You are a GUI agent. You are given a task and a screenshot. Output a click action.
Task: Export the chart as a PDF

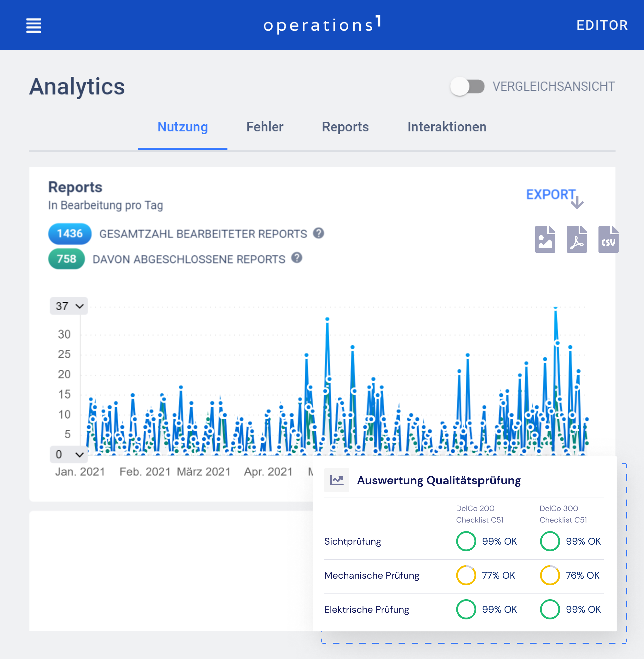[x=576, y=239]
